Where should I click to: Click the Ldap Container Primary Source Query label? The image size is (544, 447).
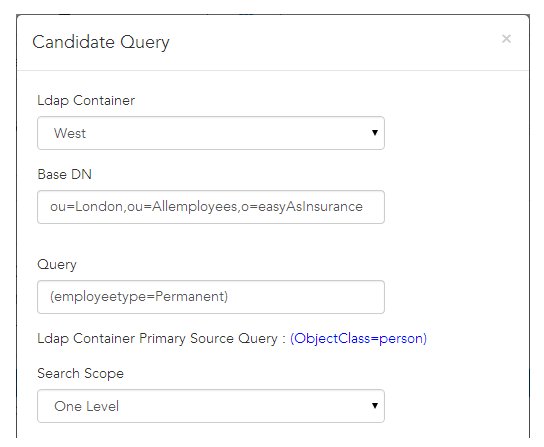[x=161, y=338]
